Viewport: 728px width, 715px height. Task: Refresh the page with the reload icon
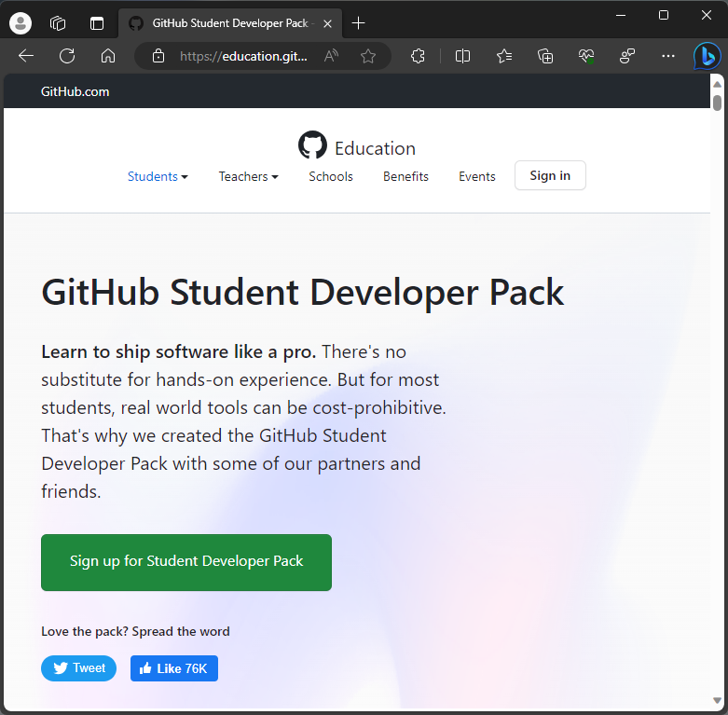point(67,56)
